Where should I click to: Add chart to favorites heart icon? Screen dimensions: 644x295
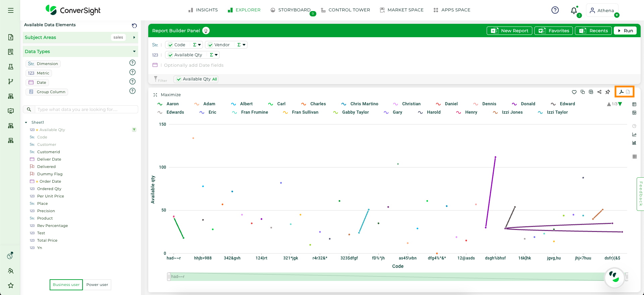pos(574,92)
